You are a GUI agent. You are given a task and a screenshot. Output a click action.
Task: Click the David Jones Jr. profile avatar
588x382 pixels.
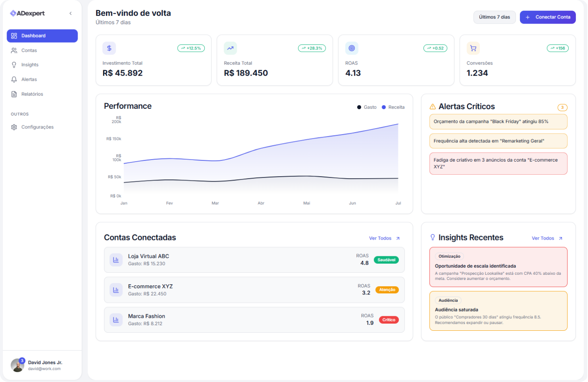point(17,365)
